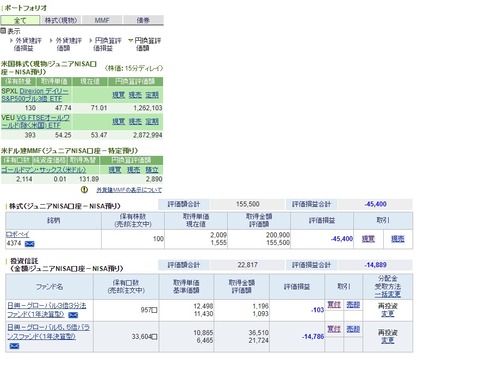Click 売却 for 5.5倍バランスファンド
Image resolution: width=480 pixels, height=366 pixels.
[x=353, y=329]
